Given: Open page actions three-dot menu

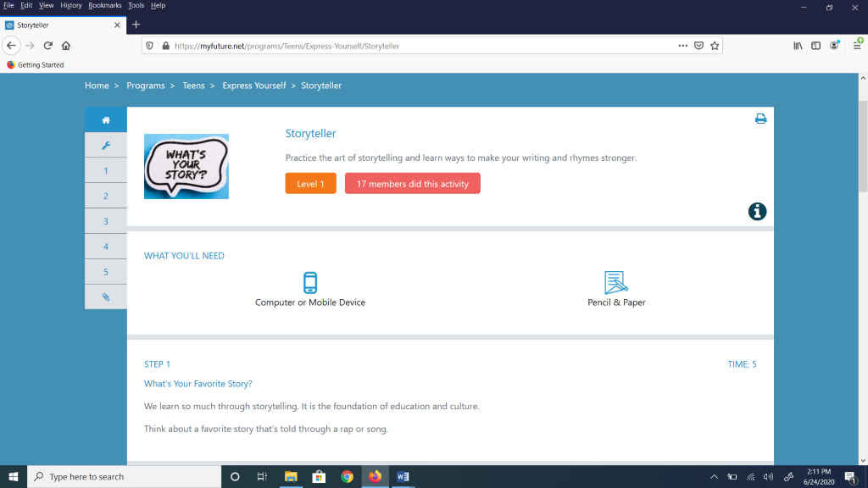Looking at the screenshot, I should [x=682, y=46].
